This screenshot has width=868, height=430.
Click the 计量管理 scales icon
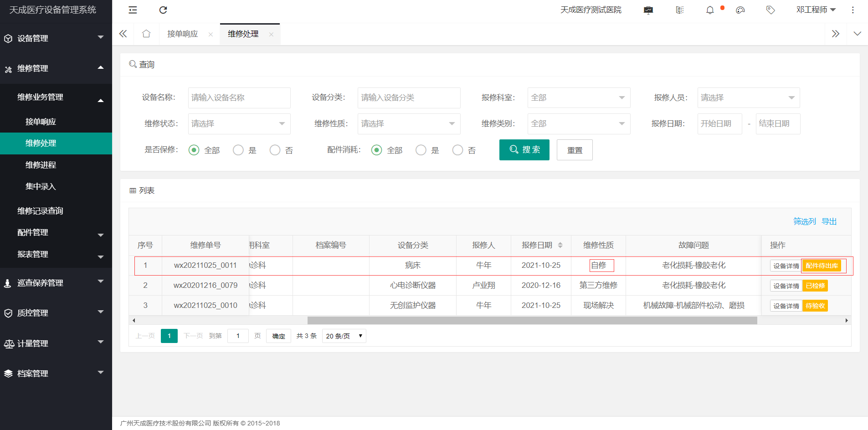(x=9, y=344)
